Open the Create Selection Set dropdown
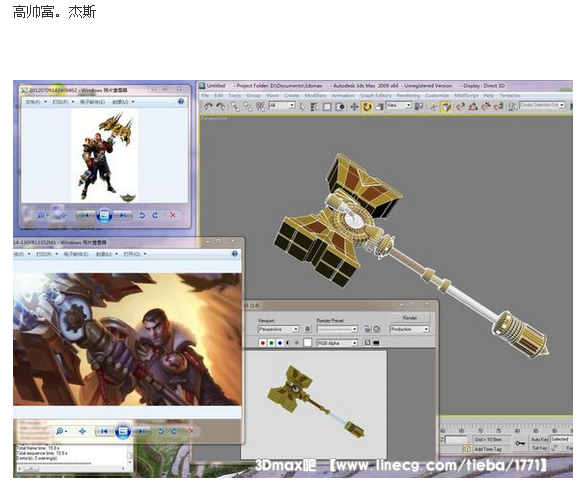Image resolution: width=576 pixels, height=482 pixels. coord(542,105)
